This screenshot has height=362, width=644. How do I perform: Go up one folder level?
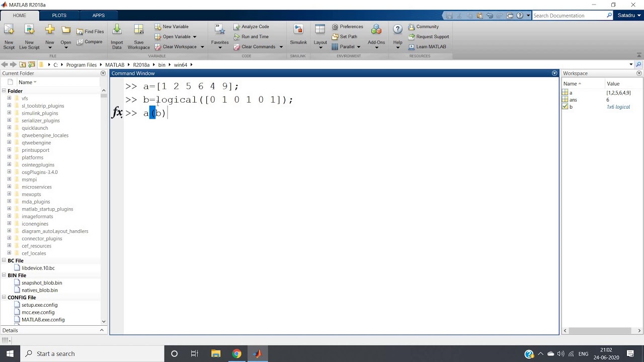pos(22,65)
